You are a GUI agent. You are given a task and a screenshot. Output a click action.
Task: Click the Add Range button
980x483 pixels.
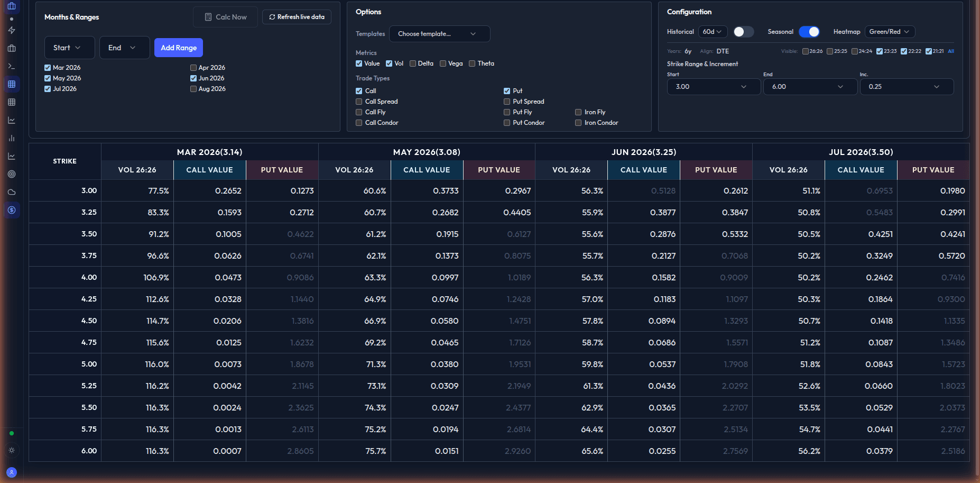coord(179,47)
